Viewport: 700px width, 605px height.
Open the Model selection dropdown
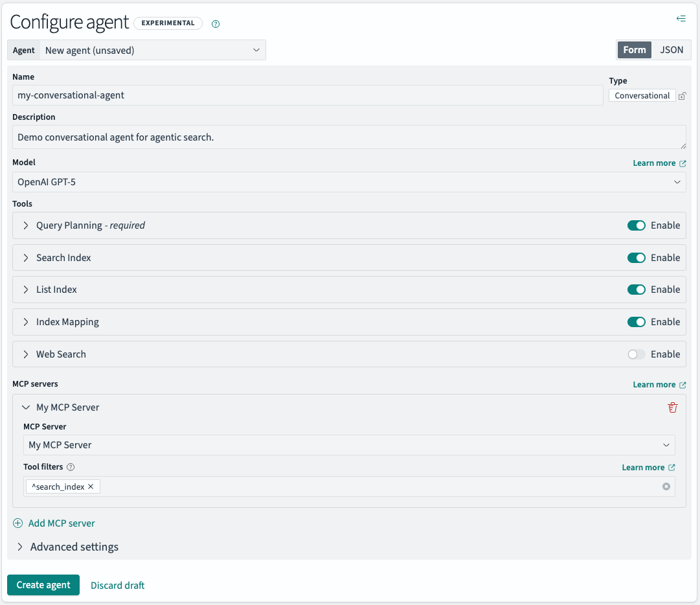click(350, 181)
